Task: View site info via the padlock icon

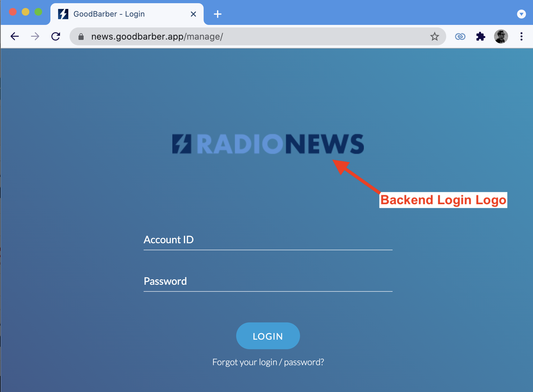Action: (x=81, y=36)
